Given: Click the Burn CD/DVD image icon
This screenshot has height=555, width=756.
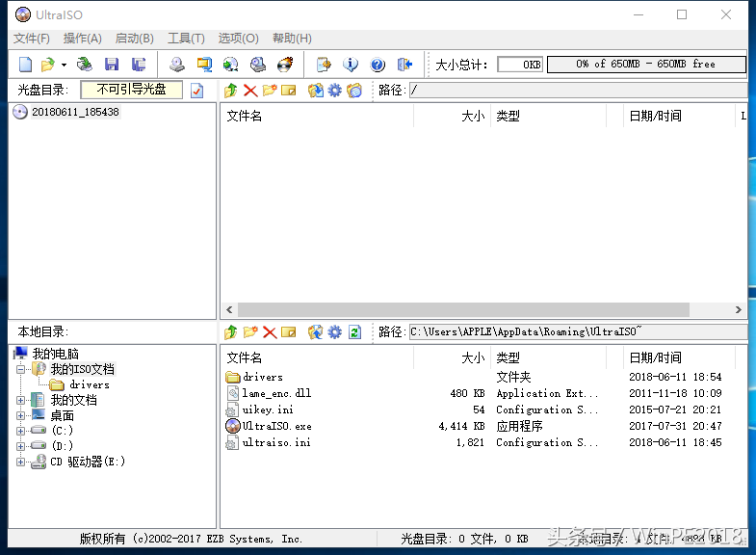Looking at the screenshot, I should click(x=285, y=65).
